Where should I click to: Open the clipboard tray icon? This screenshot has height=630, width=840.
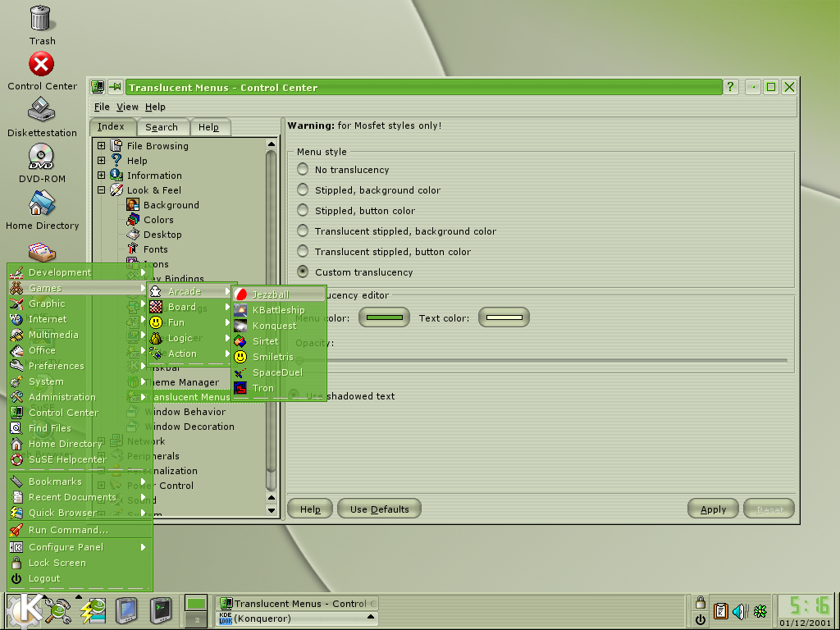pos(721,610)
